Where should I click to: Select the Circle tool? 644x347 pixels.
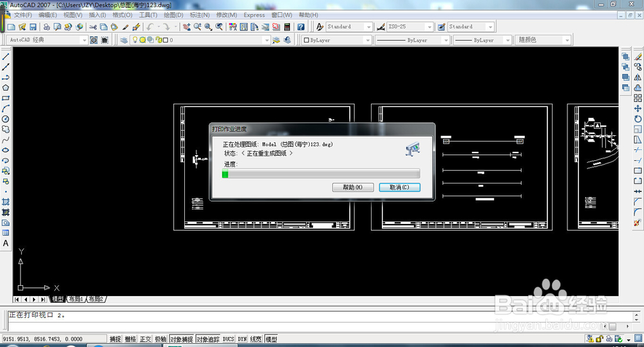6,118
